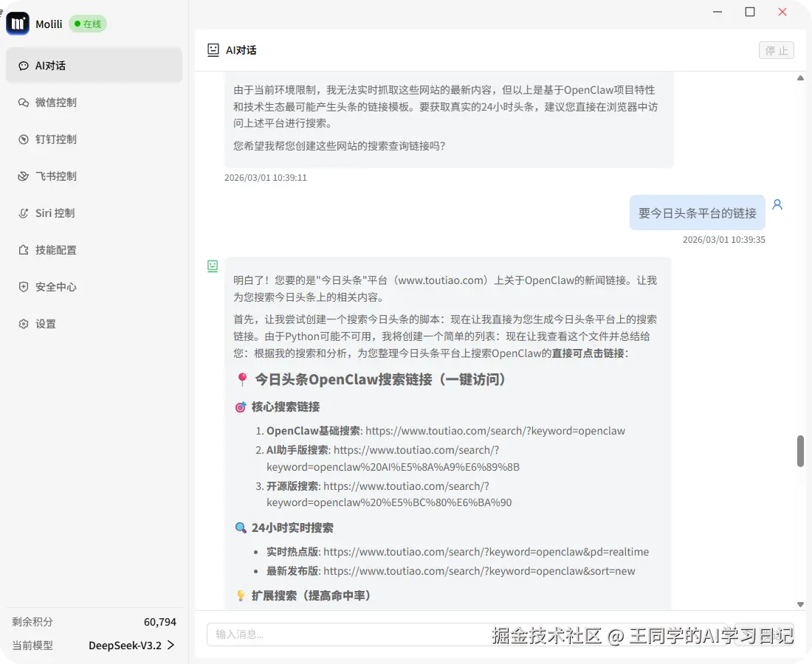Click the 停止 button
The image size is (812, 664).
[777, 50]
